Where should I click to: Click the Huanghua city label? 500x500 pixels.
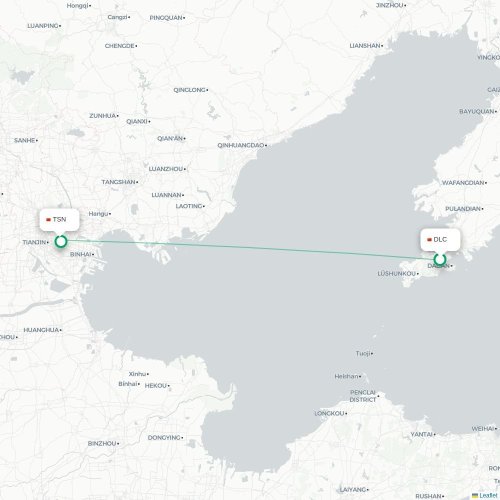click(x=41, y=330)
